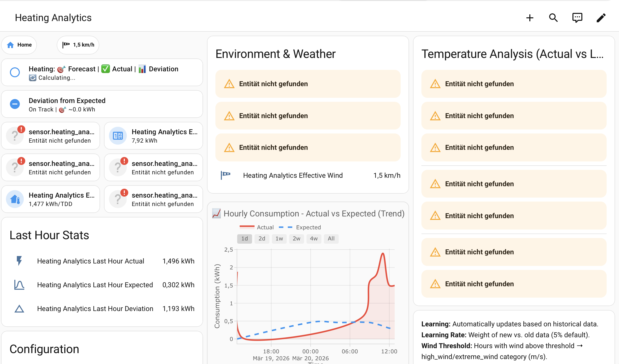Open the Assist chat bubble icon
Screen dimensions: 619x364
tap(577, 18)
